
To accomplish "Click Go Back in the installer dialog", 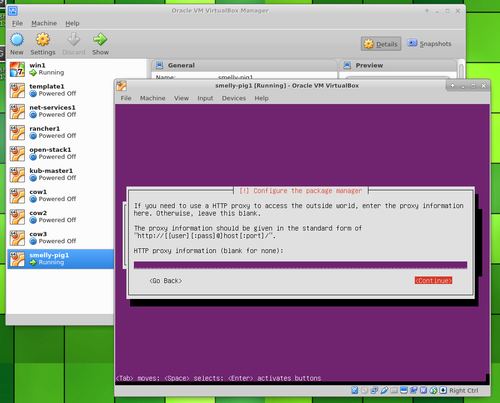I will [x=166, y=281].
